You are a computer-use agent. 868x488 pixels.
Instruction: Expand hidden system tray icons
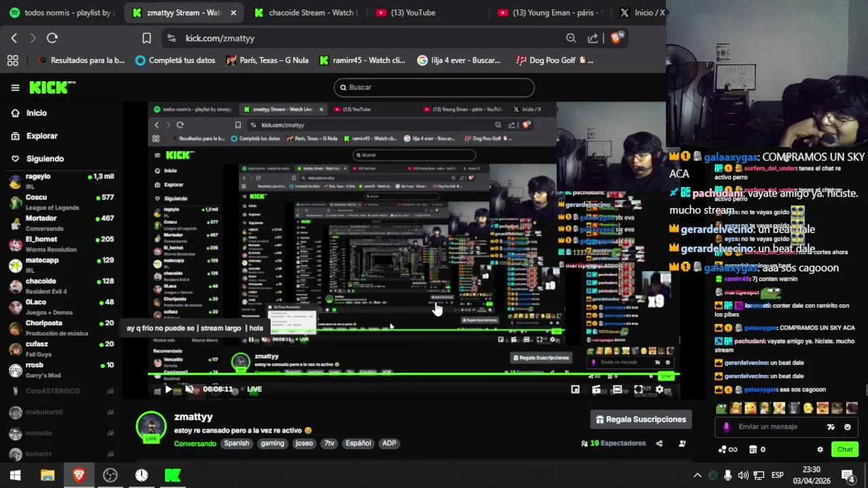(696, 475)
